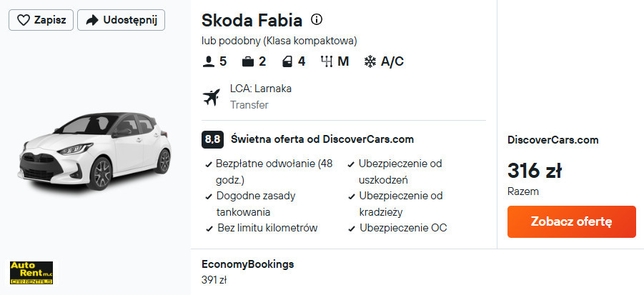This screenshot has width=644, height=295.
Task: Click the DiscoverCars.com provider name above price
Action: (553, 140)
